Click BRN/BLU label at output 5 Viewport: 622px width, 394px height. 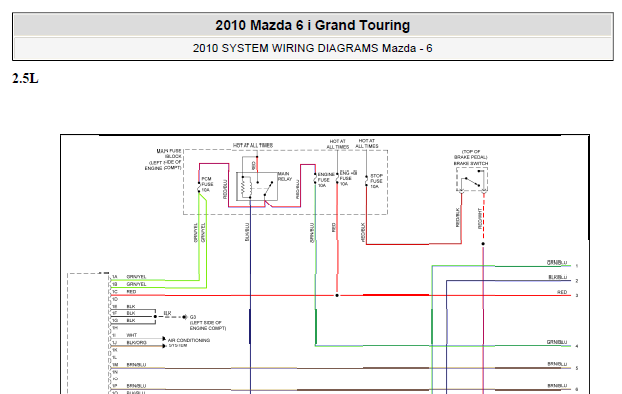point(557,364)
